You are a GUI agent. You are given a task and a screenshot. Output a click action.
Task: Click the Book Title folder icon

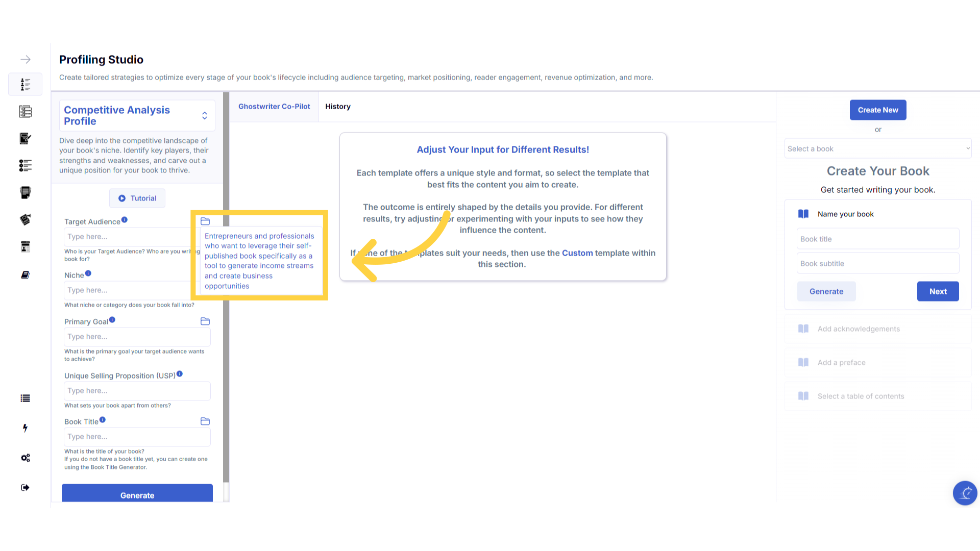(205, 421)
